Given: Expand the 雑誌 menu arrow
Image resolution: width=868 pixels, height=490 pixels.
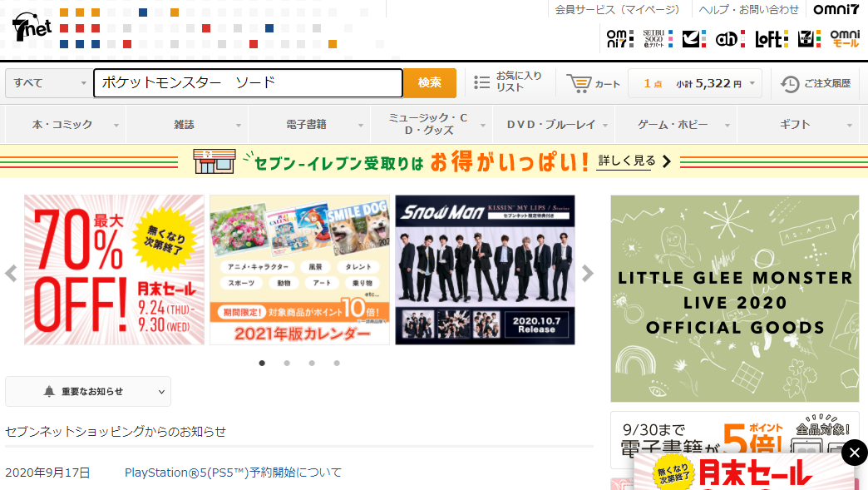Looking at the screenshot, I should 239,126.
